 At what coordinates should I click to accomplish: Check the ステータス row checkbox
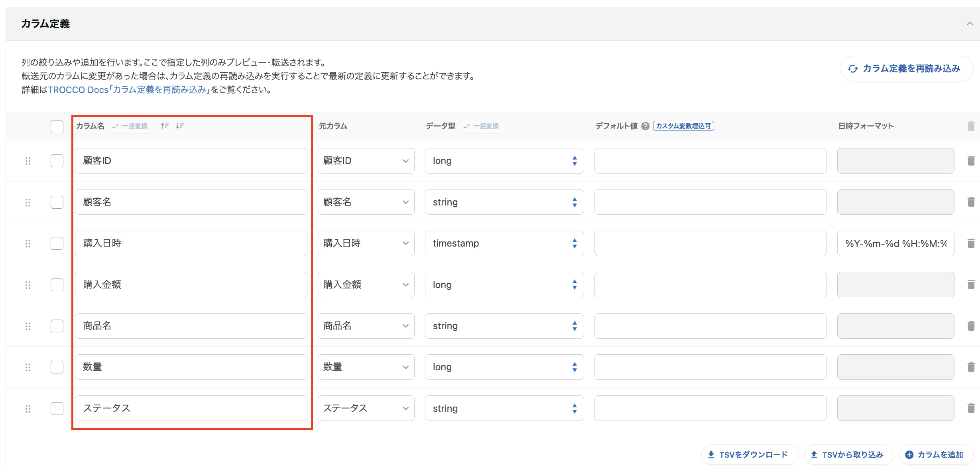click(57, 409)
